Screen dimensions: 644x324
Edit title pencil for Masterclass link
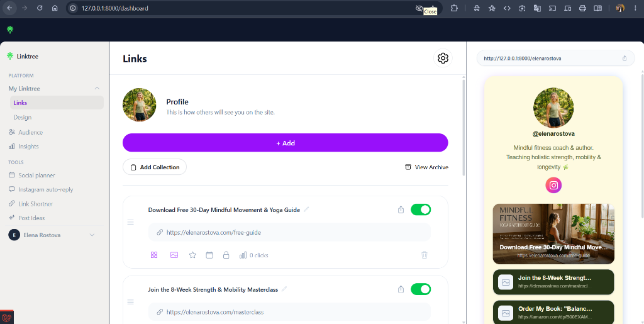click(x=284, y=289)
